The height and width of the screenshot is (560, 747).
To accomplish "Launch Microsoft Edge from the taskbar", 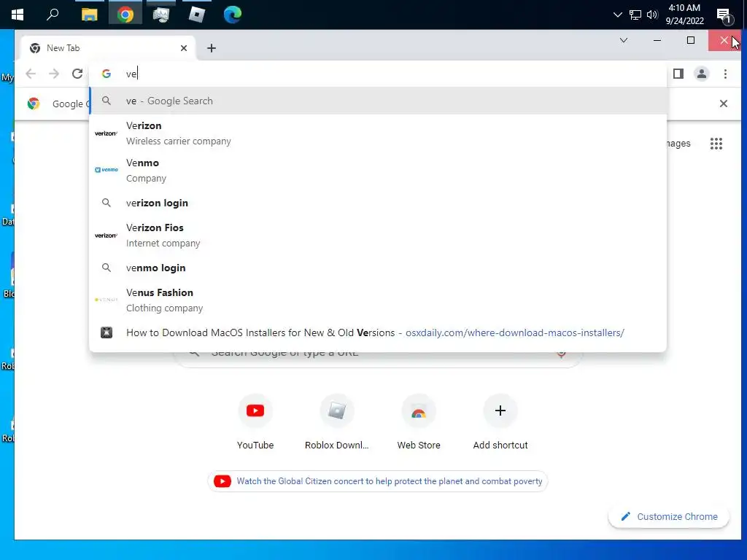I will [233, 15].
